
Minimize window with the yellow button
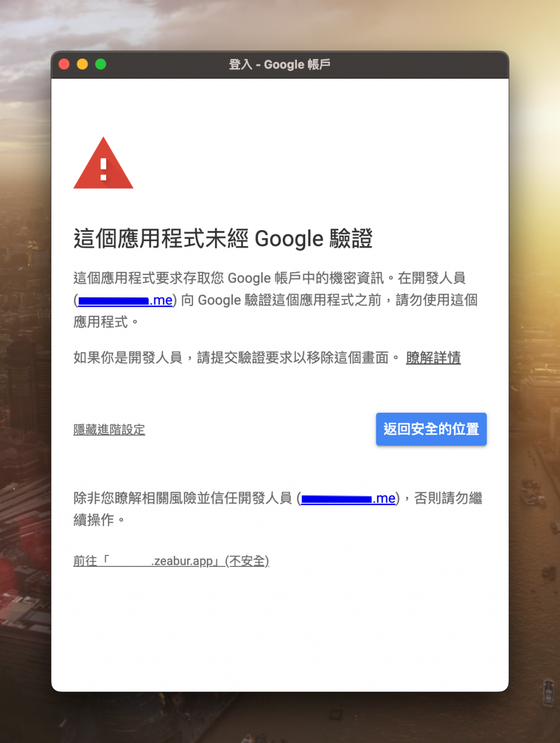pos(82,65)
